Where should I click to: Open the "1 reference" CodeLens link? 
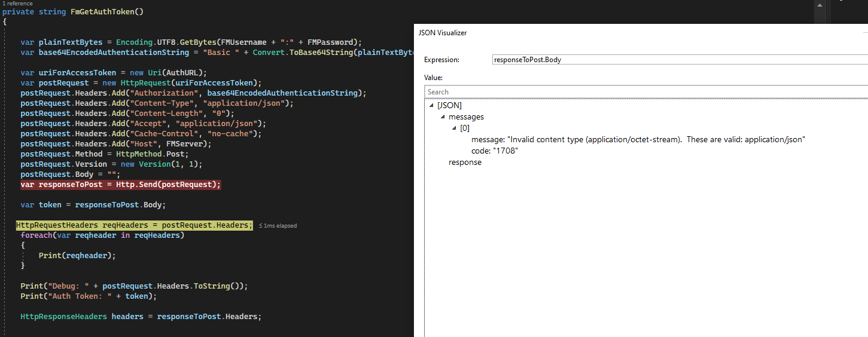tap(18, 3)
